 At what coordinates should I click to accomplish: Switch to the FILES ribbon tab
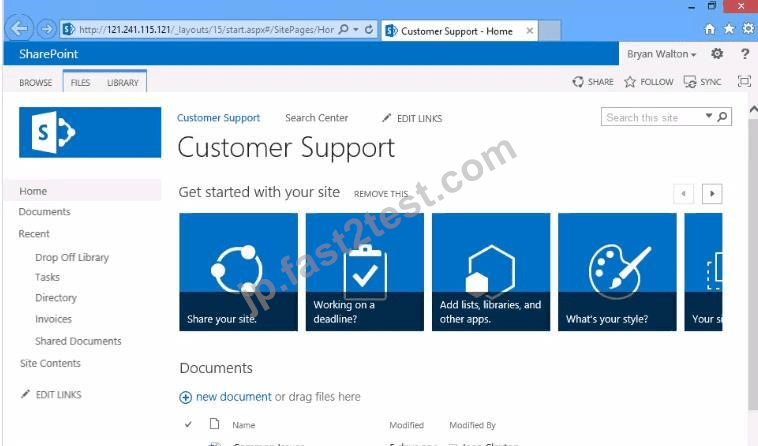point(80,83)
